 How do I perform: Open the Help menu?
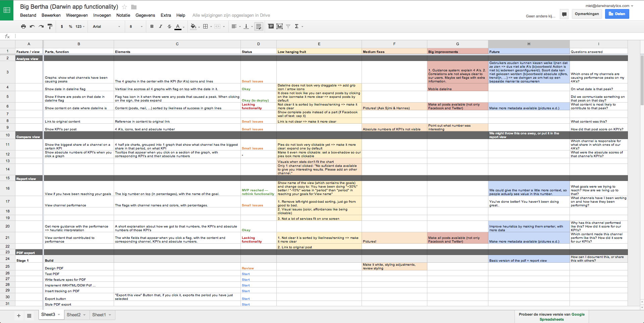pyautogui.click(x=181, y=15)
